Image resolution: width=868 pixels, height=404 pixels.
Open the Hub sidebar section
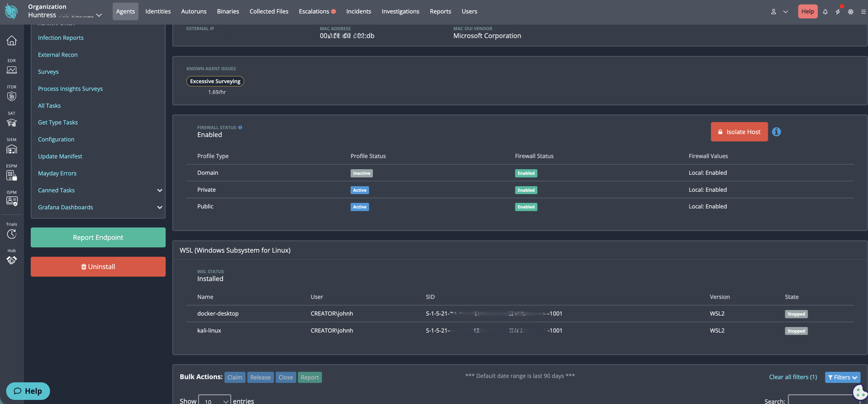click(x=12, y=257)
